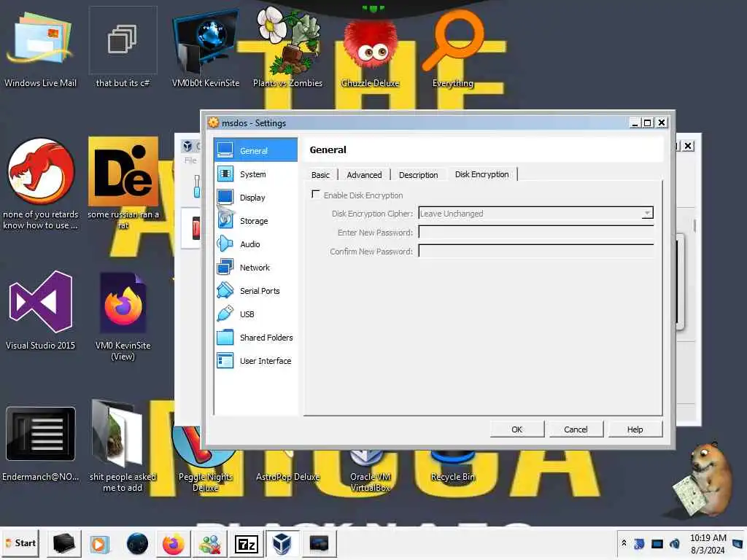747x560 pixels.
Task: Open the Shared Folders settings category
Action: tap(256, 337)
